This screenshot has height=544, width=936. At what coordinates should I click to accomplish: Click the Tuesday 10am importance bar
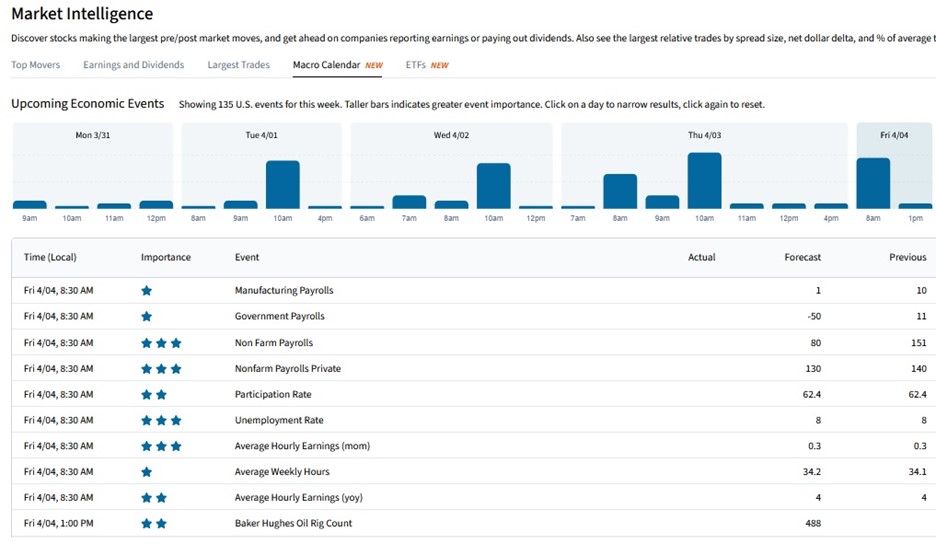(x=283, y=185)
